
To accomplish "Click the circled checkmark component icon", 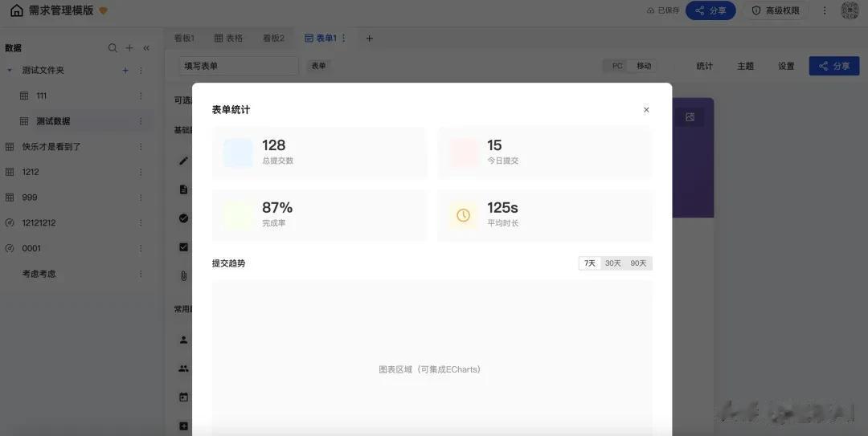I will coord(183,218).
